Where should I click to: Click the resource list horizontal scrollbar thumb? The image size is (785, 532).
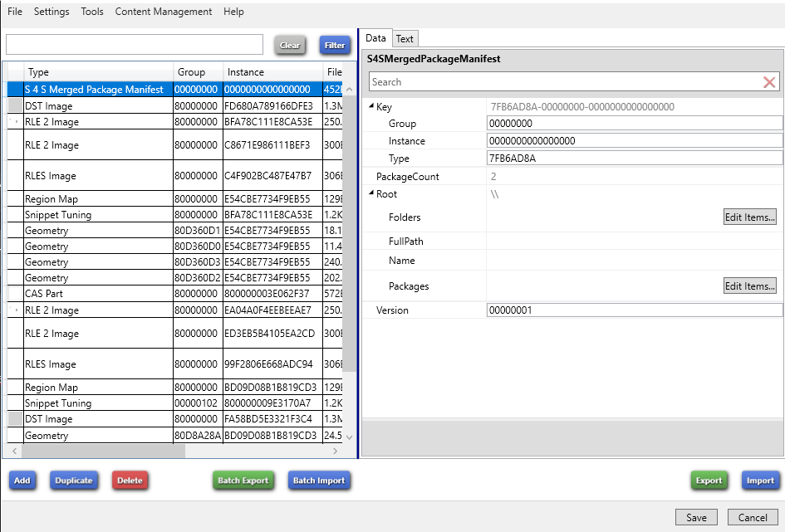(103, 451)
